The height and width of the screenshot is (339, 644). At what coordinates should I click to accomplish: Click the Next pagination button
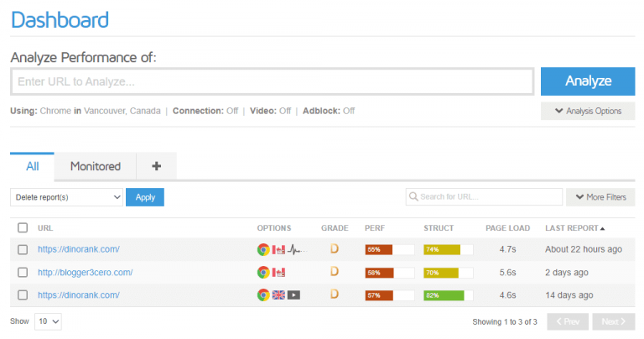[614, 321]
